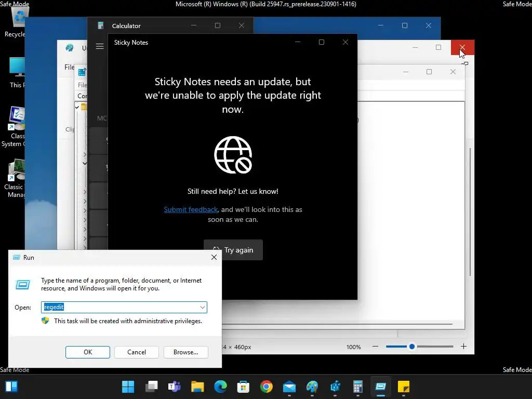Click the Try again button in Sticky Notes
The height and width of the screenshot is (399, 532).
point(233,250)
